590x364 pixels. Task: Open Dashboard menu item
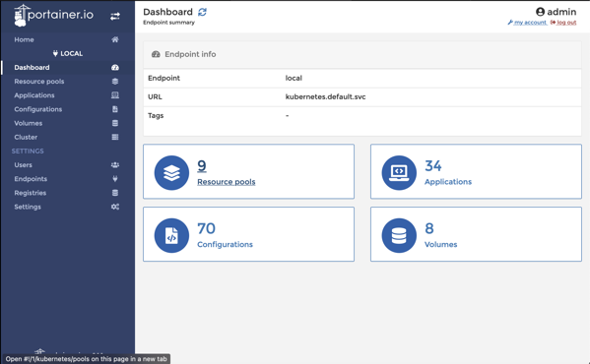point(32,68)
